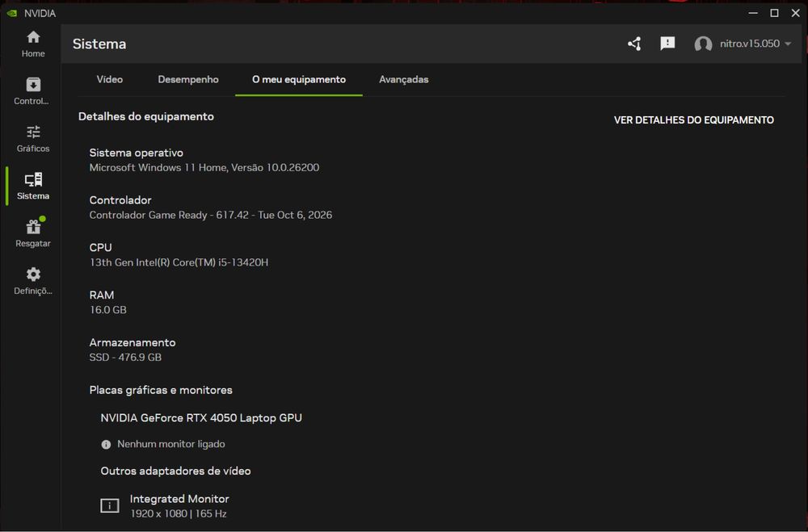Maximize the NVIDIA window
The width and height of the screenshot is (808, 532).
pos(774,13)
